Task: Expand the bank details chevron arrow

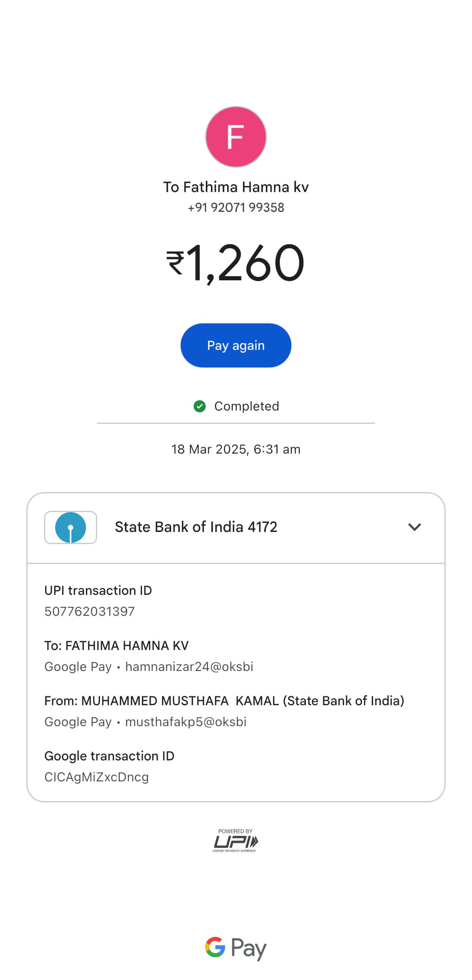Action: [x=414, y=527]
